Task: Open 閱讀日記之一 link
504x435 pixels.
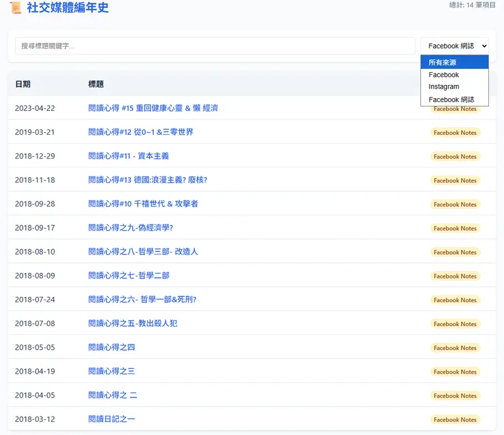Action: pyautogui.click(x=112, y=419)
